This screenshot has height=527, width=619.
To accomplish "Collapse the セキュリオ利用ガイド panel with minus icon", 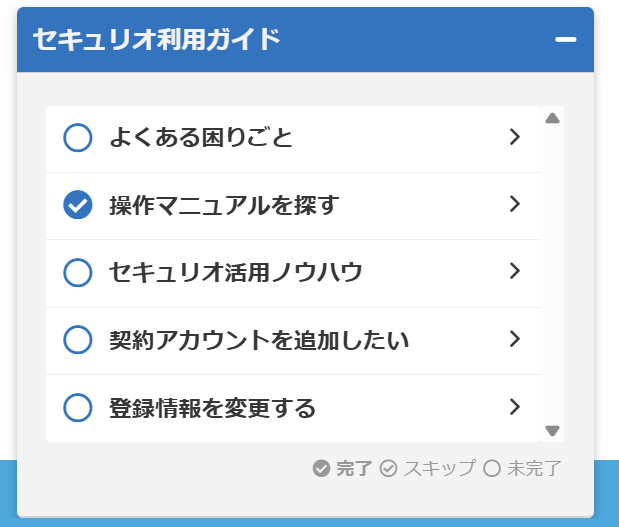I will (x=566, y=39).
